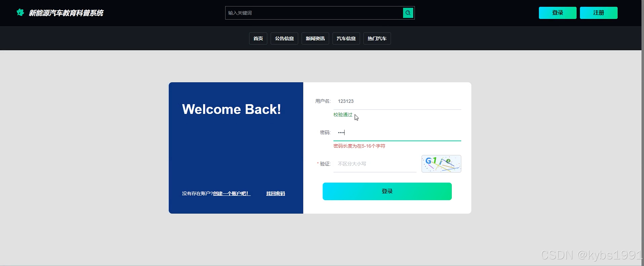The image size is (644, 266).
Task: Click the green leaf logo icon
Action: (x=20, y=12)
